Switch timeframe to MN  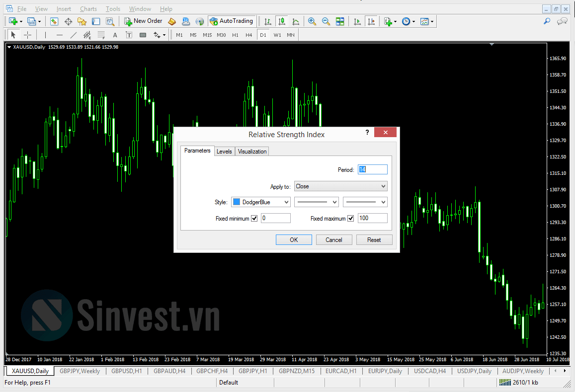click(x=290, y=35)
